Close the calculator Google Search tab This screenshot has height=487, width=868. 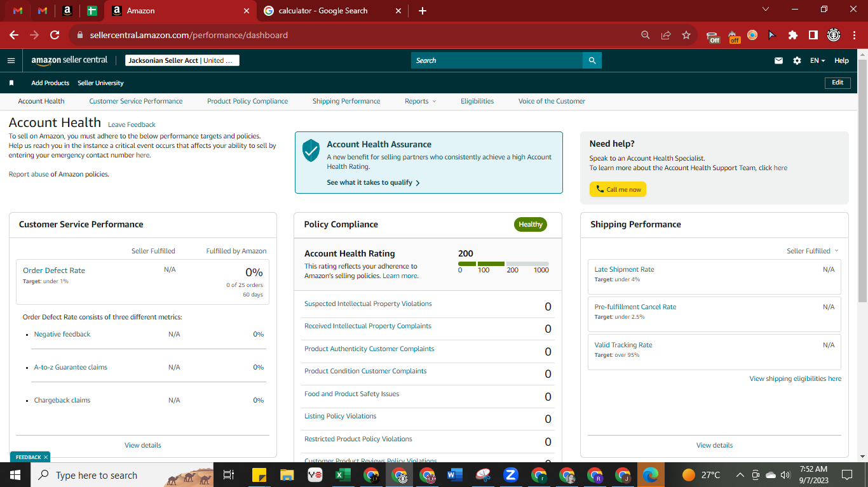point(398,11)
